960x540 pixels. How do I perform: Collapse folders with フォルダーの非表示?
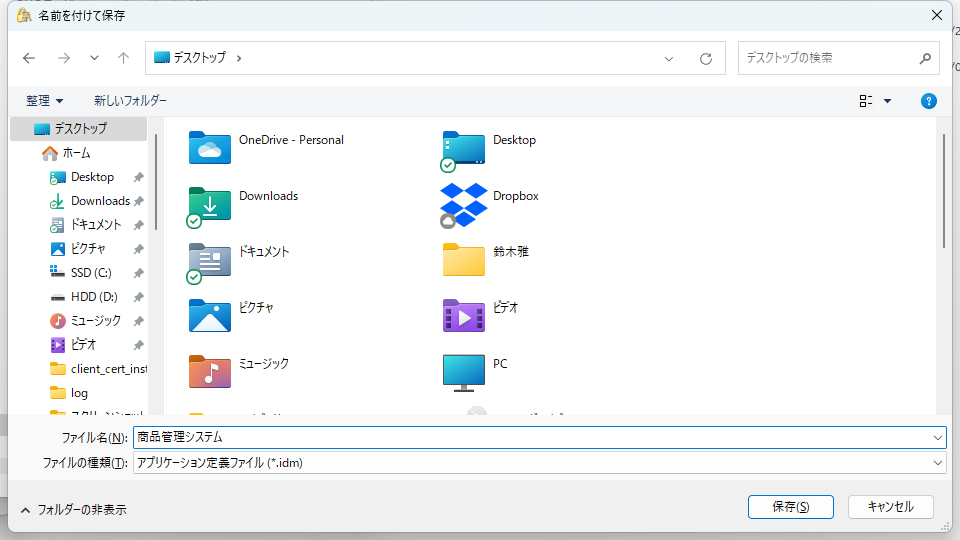(x=72, y=509)
